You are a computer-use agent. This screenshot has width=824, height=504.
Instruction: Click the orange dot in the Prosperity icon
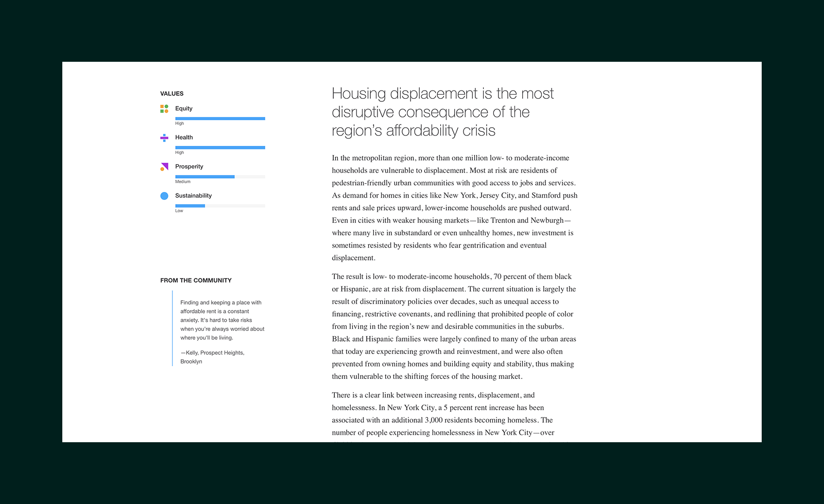point(162,169)
